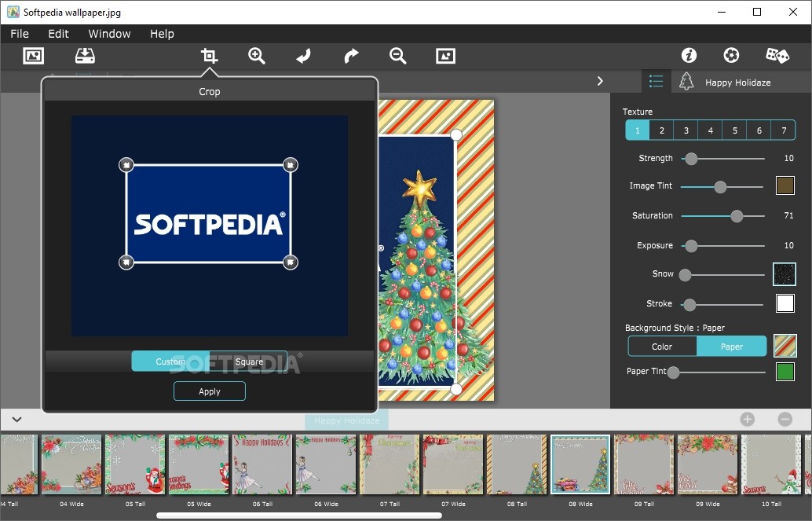Image resolution: width=812 pixels, height=521 pixels.
Task: Click the zoom out magnifier icon
Action: pyautogui.click(x=397, y=56)
